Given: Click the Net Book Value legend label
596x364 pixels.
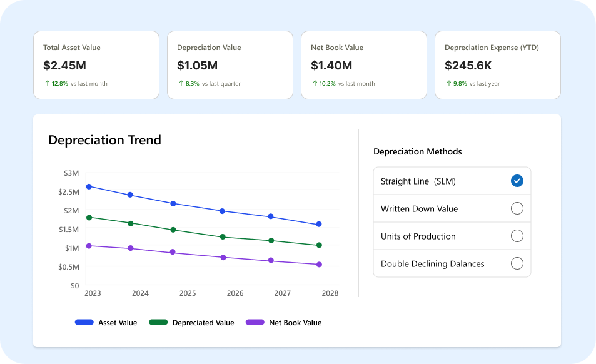Looking at the screenshot, I should click(295, 323).
